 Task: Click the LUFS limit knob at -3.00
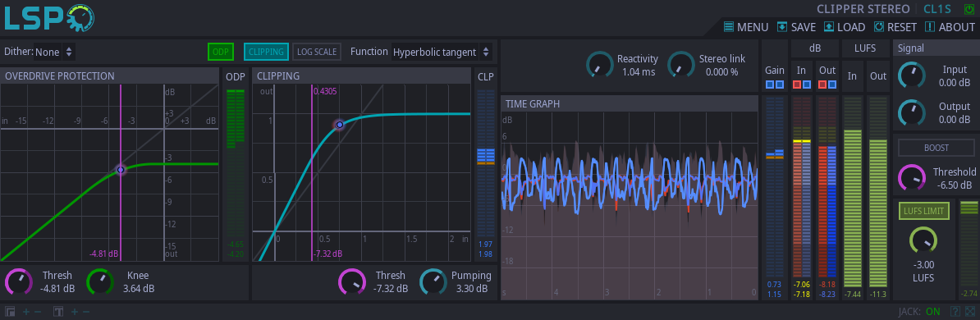(x=923, y=240)
